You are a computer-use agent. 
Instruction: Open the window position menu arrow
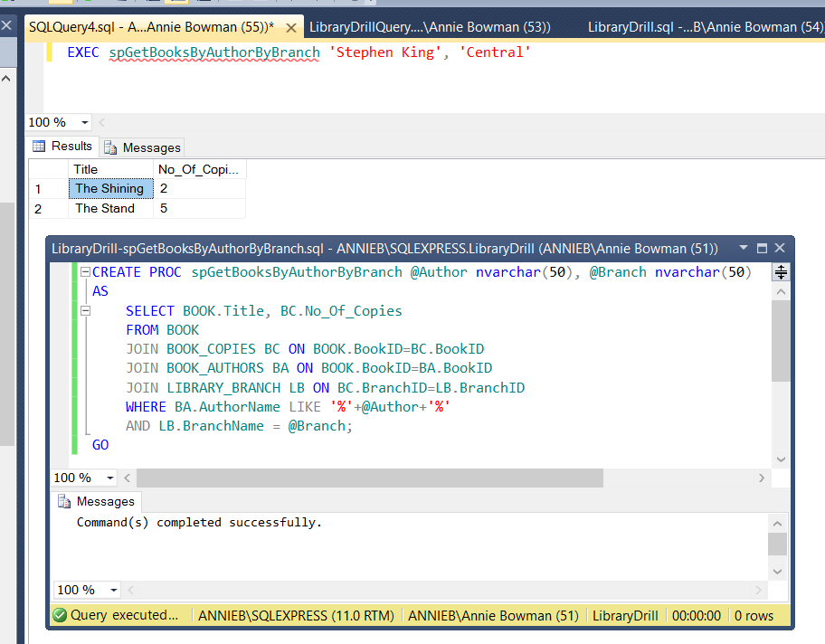[744, 248]
